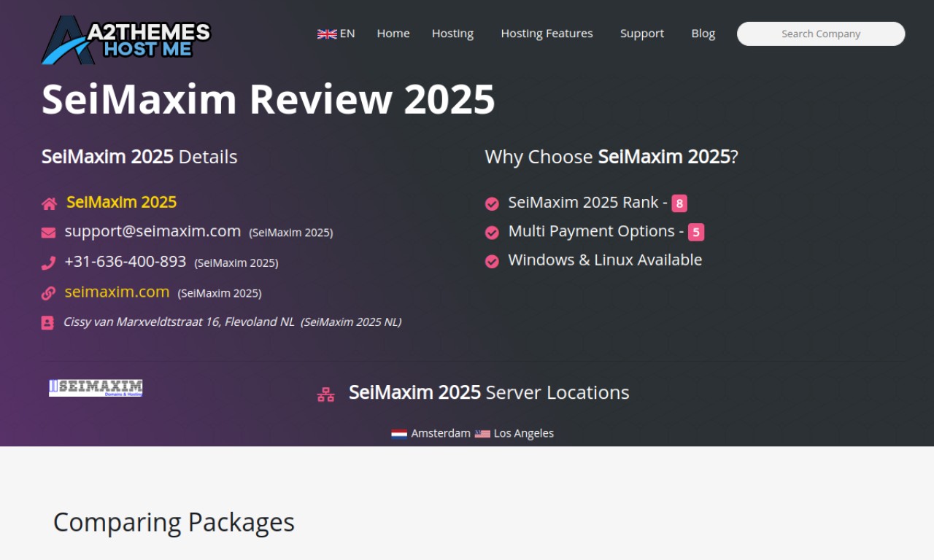The image size is (934, 560).
Task: Select the Los Angeles server location
Action: [524, 433]
